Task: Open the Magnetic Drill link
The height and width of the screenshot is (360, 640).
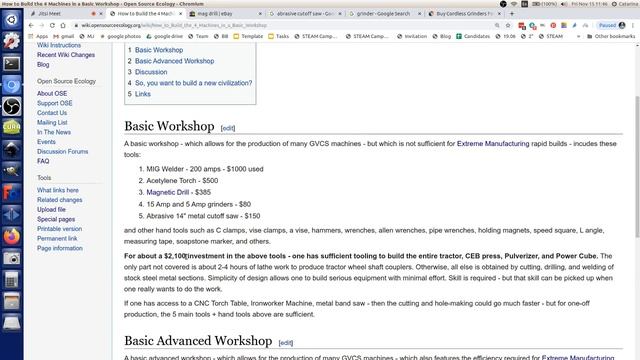Action: pos(168,192)
